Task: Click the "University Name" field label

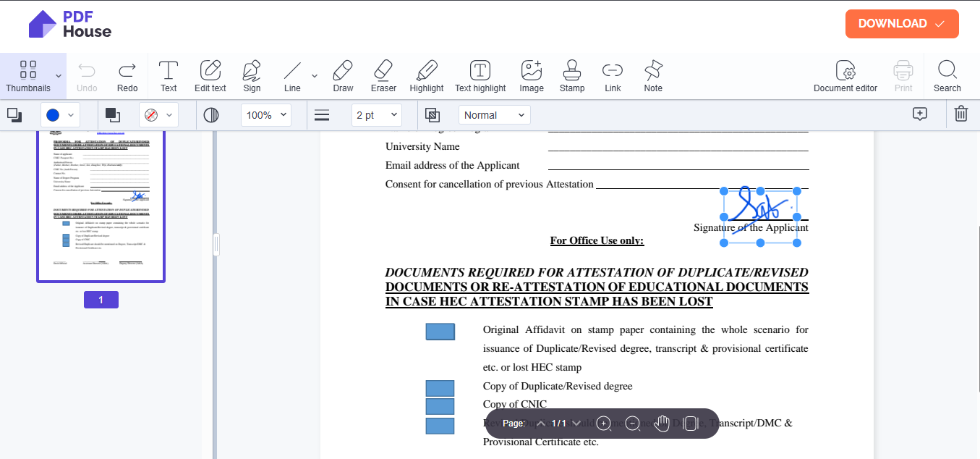Action: [422, 147]
